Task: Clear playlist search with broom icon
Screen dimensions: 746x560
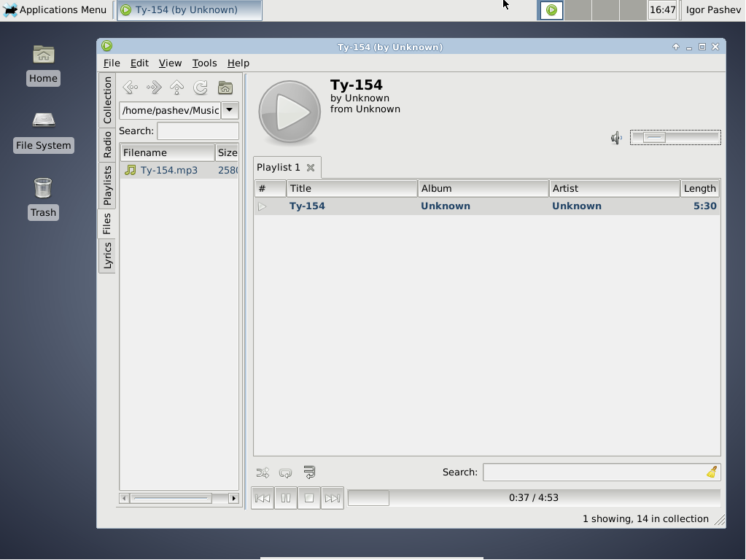Action: (712, 472)
